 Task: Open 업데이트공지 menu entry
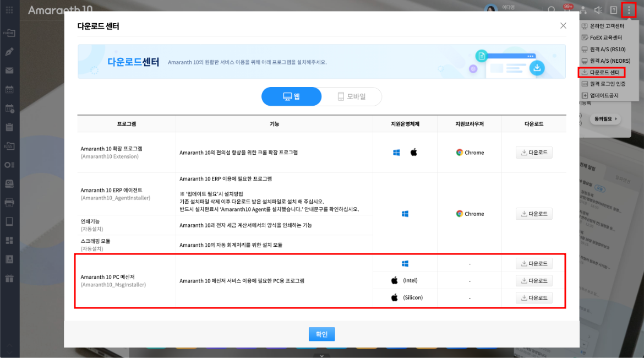point(604,95)
